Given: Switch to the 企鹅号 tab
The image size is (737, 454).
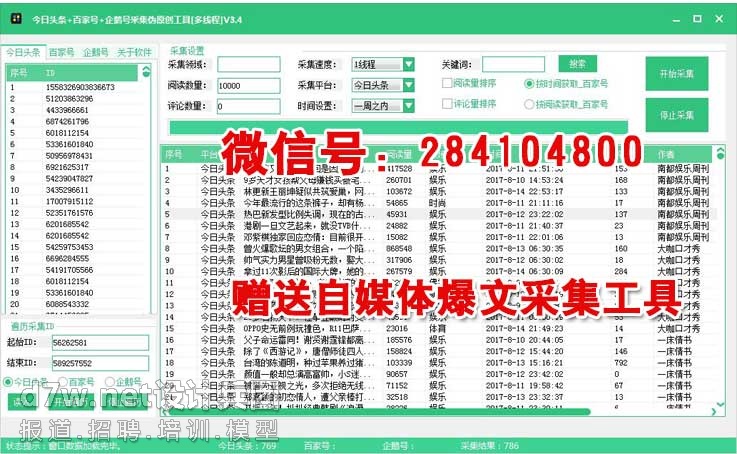Looking at the screenshot, I should (95, 52).
